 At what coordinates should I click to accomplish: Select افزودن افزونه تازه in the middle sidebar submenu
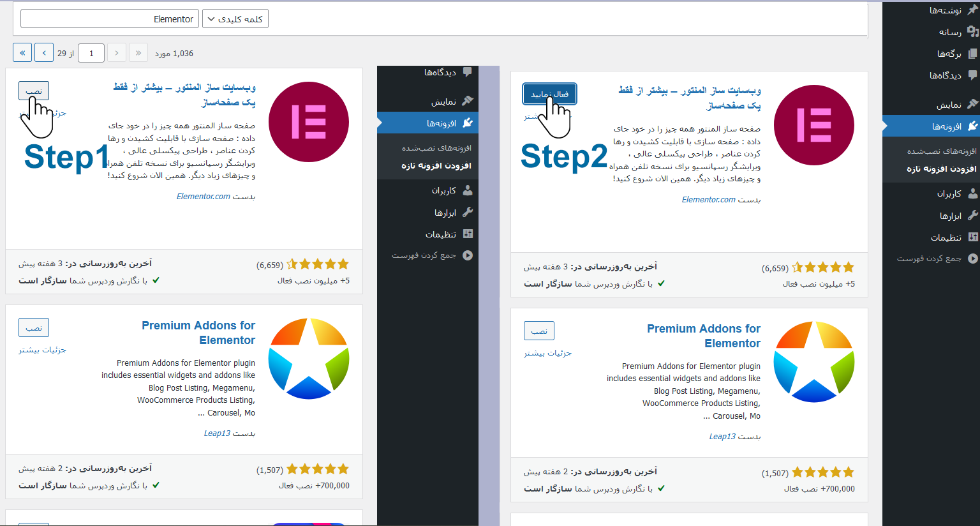click(436, 166)
